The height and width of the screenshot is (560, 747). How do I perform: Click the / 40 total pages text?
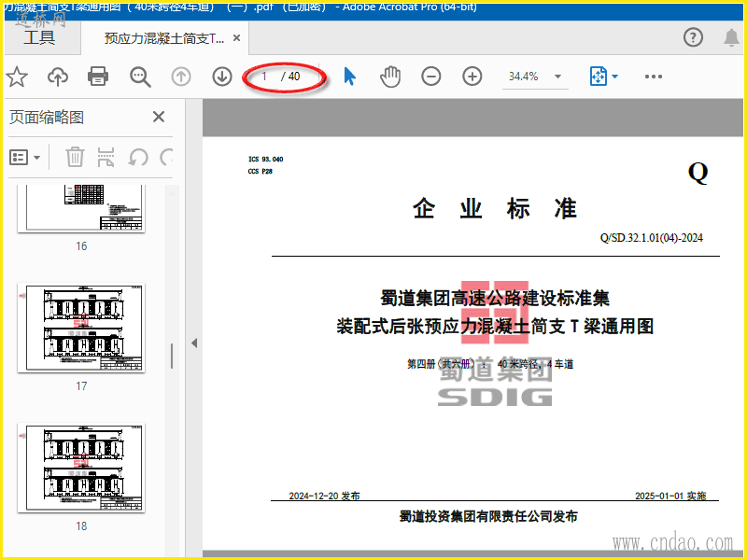click(x=290, y=77)
